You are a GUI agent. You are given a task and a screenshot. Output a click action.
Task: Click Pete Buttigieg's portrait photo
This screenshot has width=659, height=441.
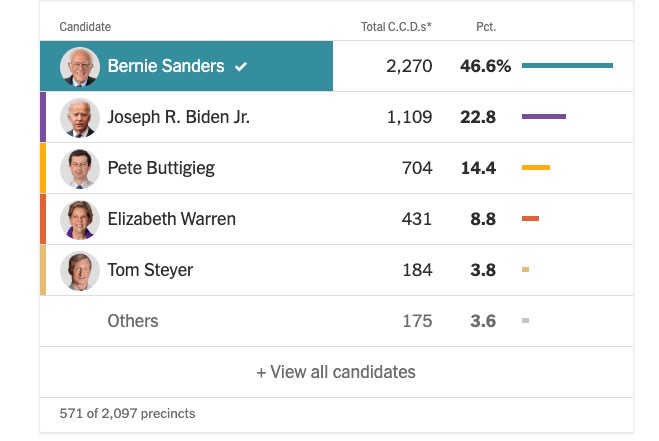pos(79,168)
